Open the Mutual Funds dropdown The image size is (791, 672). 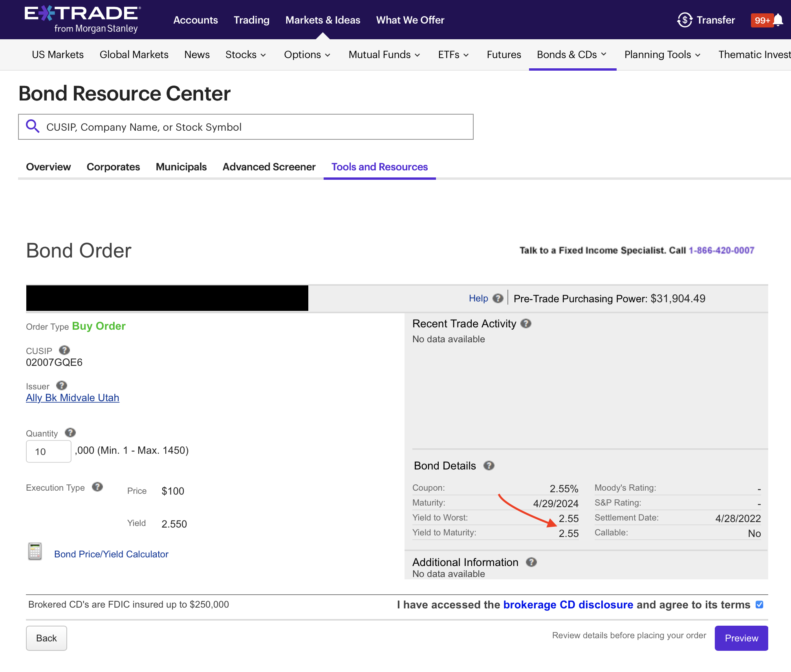[384, 55]
